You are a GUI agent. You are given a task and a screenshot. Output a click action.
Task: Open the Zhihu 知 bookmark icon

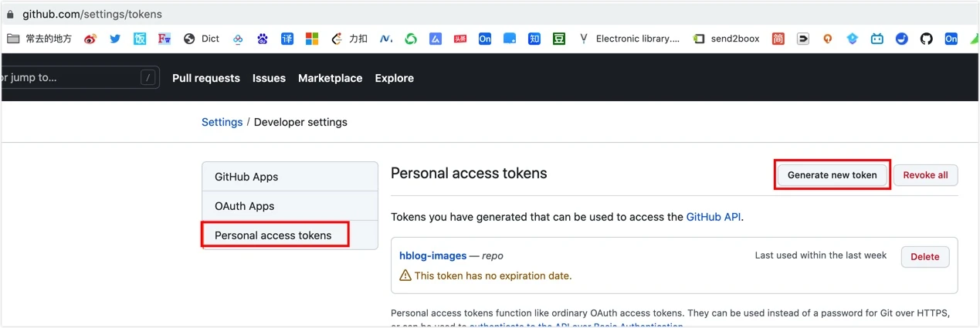tap(534, 39)
